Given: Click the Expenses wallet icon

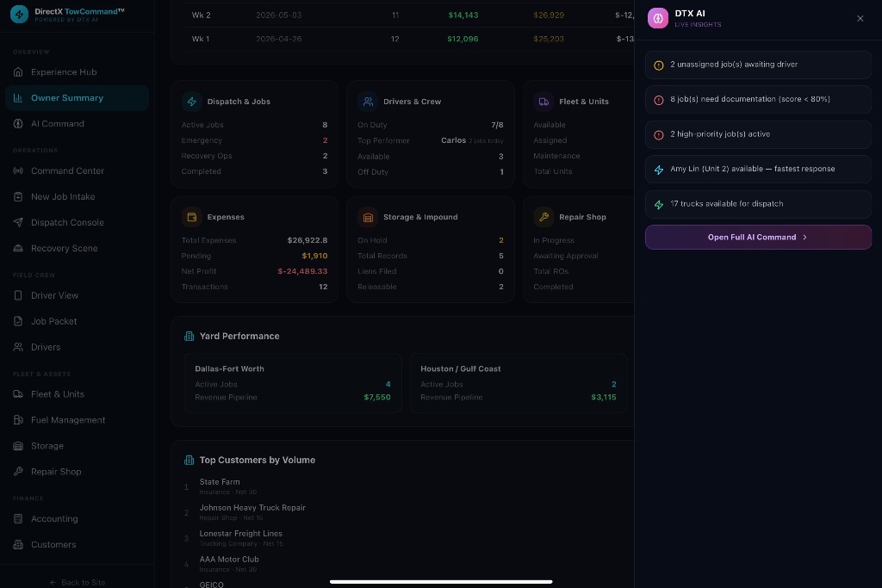Looking at the screenshot, I should click(192, 217).
